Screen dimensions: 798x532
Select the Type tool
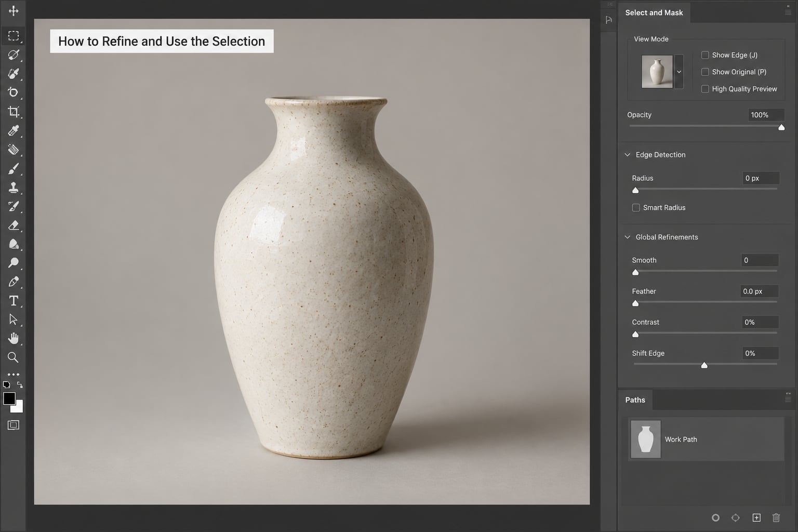(x=14, y=301)
